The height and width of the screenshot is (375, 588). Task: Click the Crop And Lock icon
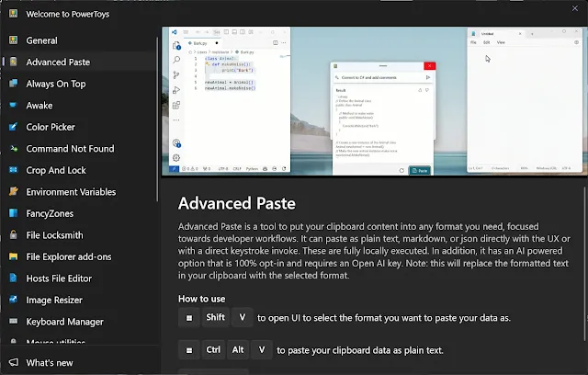coord(14,170)
